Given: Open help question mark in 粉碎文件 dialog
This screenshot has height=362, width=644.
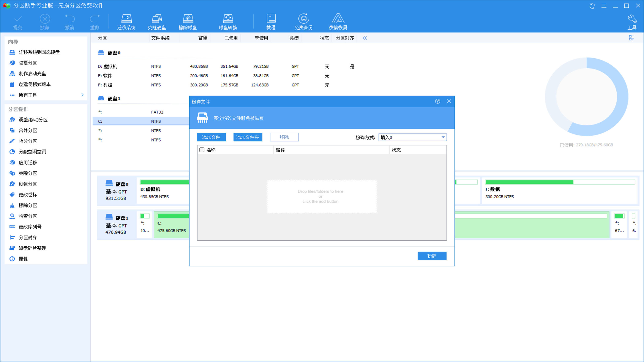Looking at the screenshot, I should click(437, 101).
